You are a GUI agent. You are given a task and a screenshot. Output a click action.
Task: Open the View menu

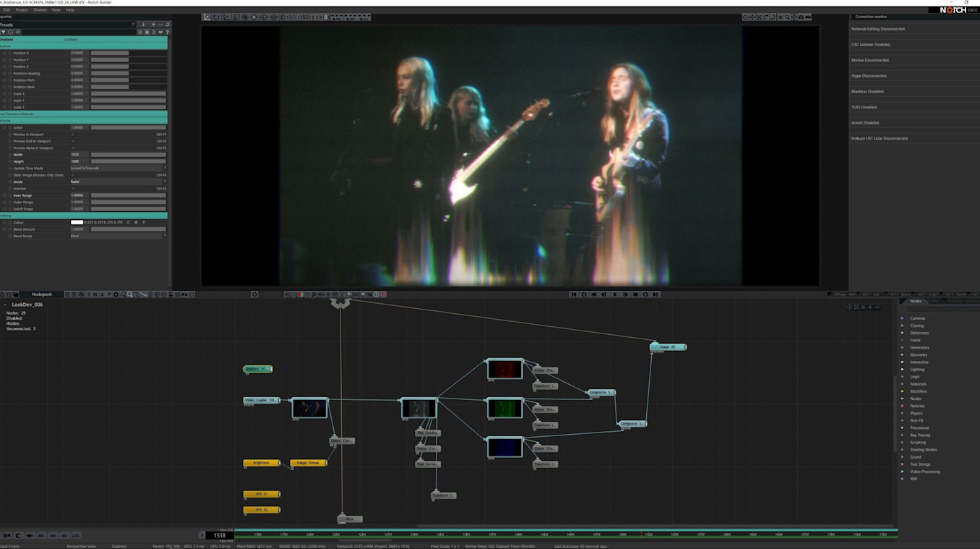click(x=56, y=10)
